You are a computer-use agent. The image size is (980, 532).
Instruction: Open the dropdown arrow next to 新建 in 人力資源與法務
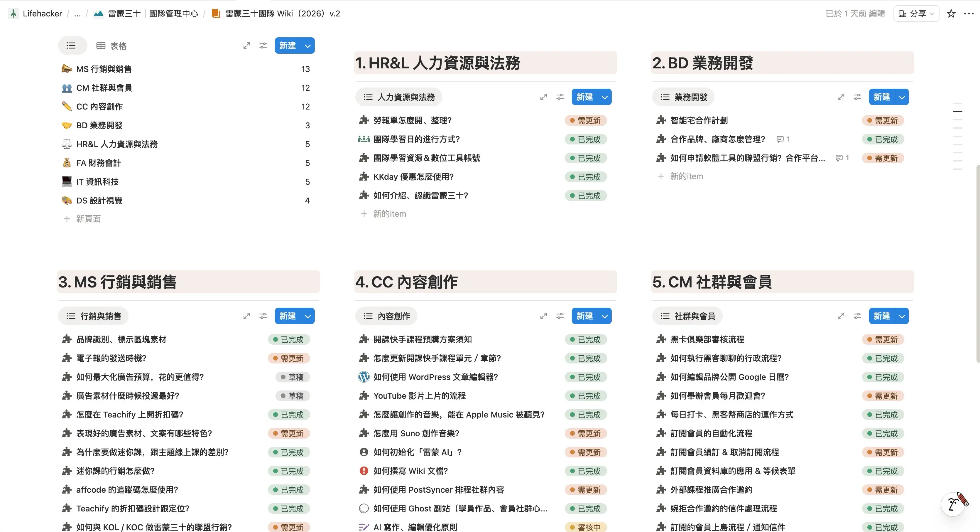[x=604, y=97]
